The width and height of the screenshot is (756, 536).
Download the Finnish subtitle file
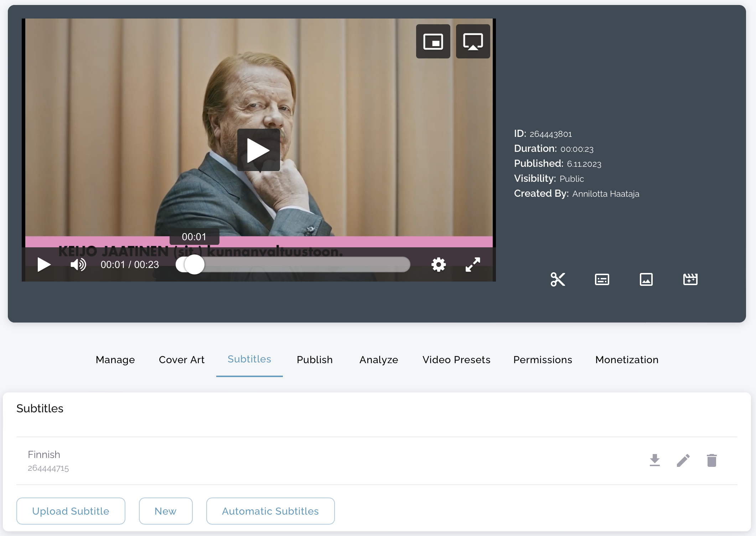[x=654, y=460]
